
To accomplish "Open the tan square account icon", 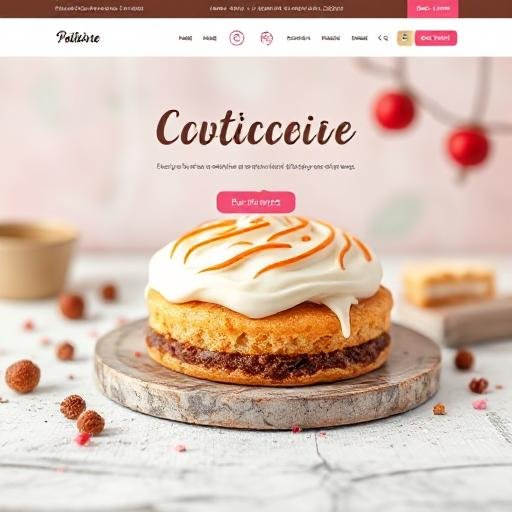I will 405,38.
